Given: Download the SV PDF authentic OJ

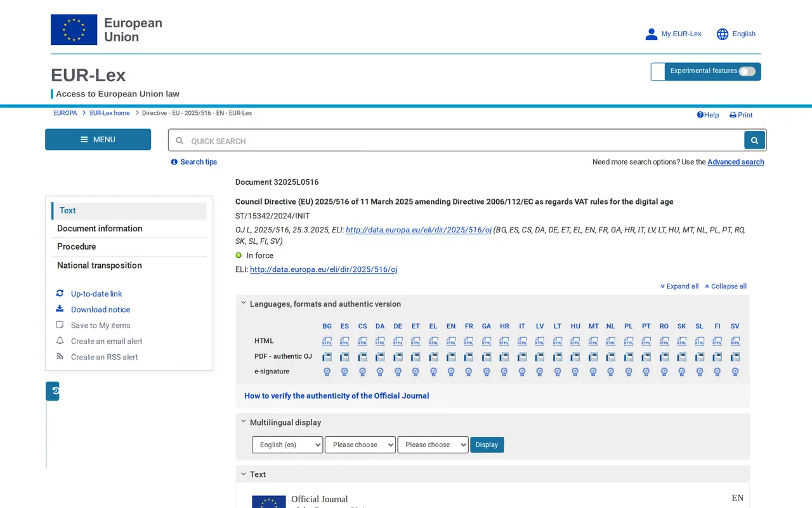Looking at the screenshot, I should click(735, 357).
